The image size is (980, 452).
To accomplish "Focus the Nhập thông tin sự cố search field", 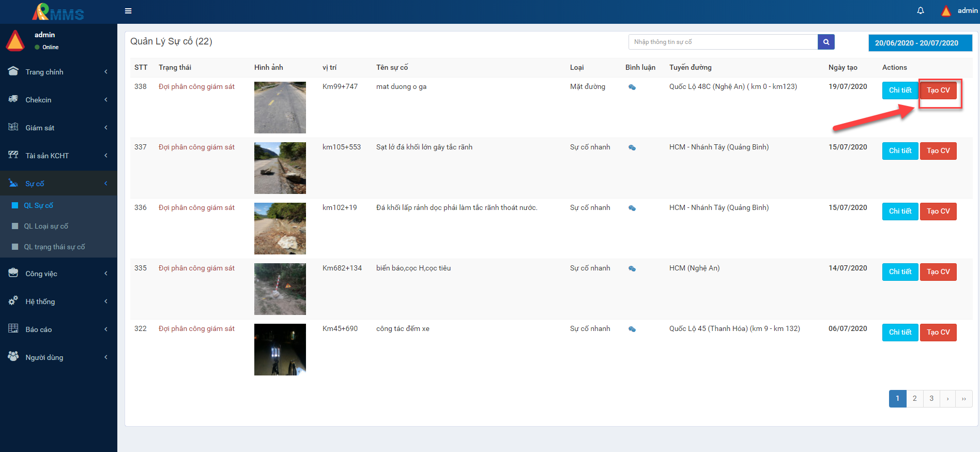I will [x=723, y=42].
